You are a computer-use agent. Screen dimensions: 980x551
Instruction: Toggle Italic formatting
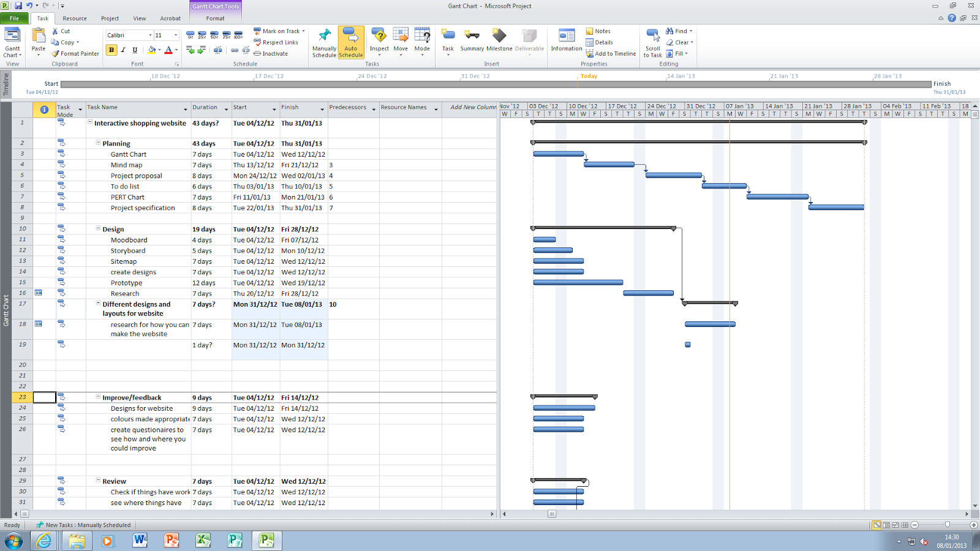coord(122,50)
